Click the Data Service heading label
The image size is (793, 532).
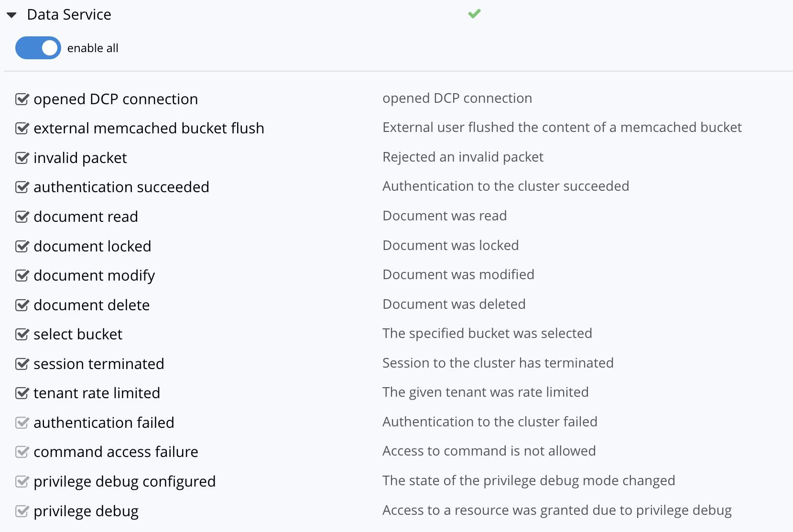(69, 15)
